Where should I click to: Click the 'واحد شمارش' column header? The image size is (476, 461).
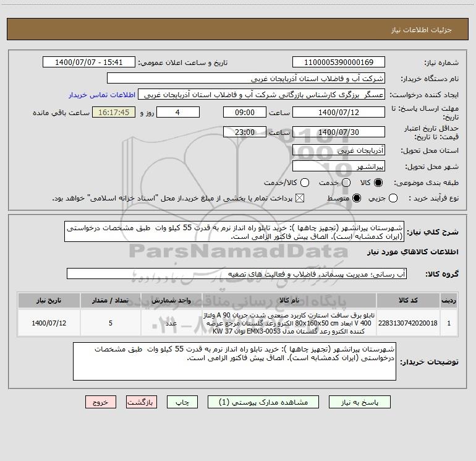click(171, 301)
